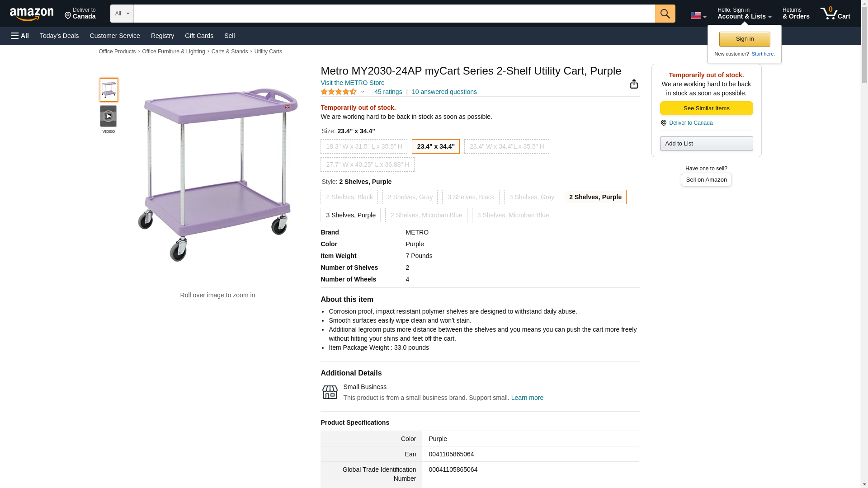Image resolution: width=868 pixels, height=488 pixels.
Task: Click the share icon beside the title
Action: point(634,84)
